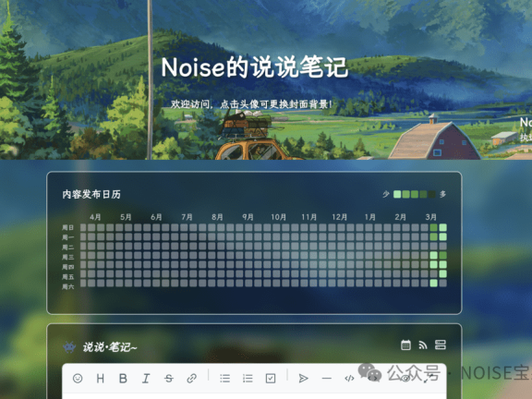The height and width of the screenshot is (399, 532).
Task: Click the 4月 month label
Action: [95, 217]
